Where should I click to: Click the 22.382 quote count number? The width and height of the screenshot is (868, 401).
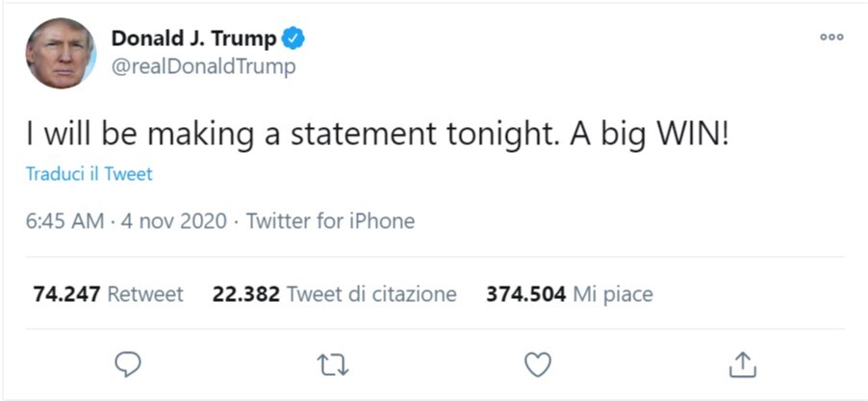coord(245,294)
